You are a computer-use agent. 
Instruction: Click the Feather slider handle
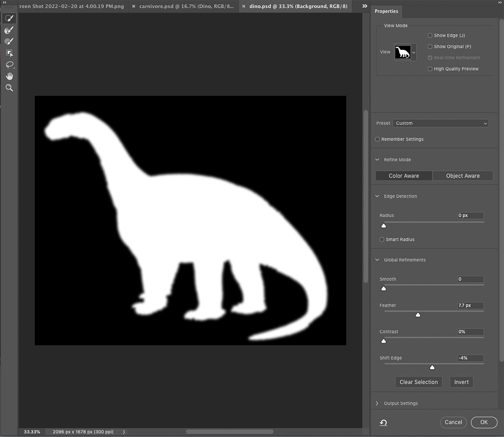tap(418, 315)
